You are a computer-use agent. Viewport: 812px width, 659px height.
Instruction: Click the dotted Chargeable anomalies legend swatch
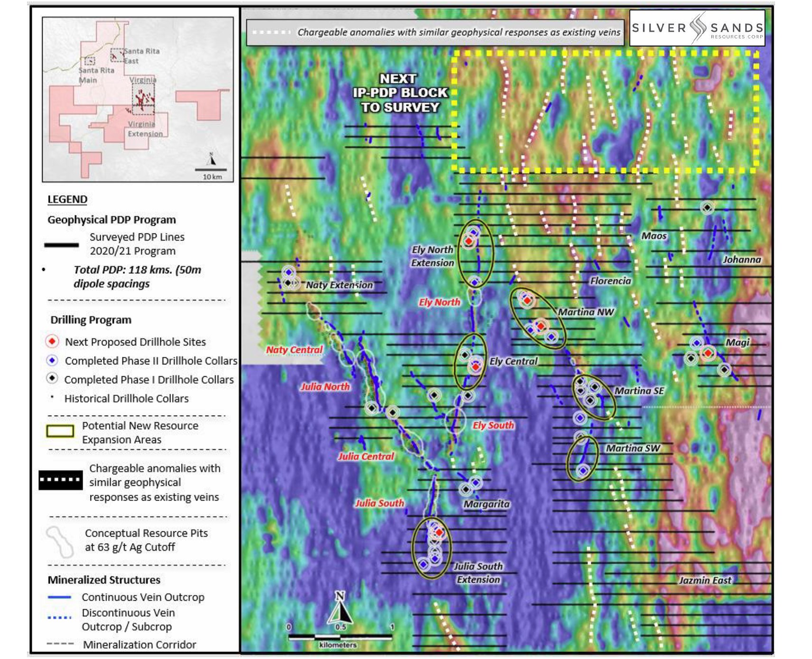tap(60, 480)
